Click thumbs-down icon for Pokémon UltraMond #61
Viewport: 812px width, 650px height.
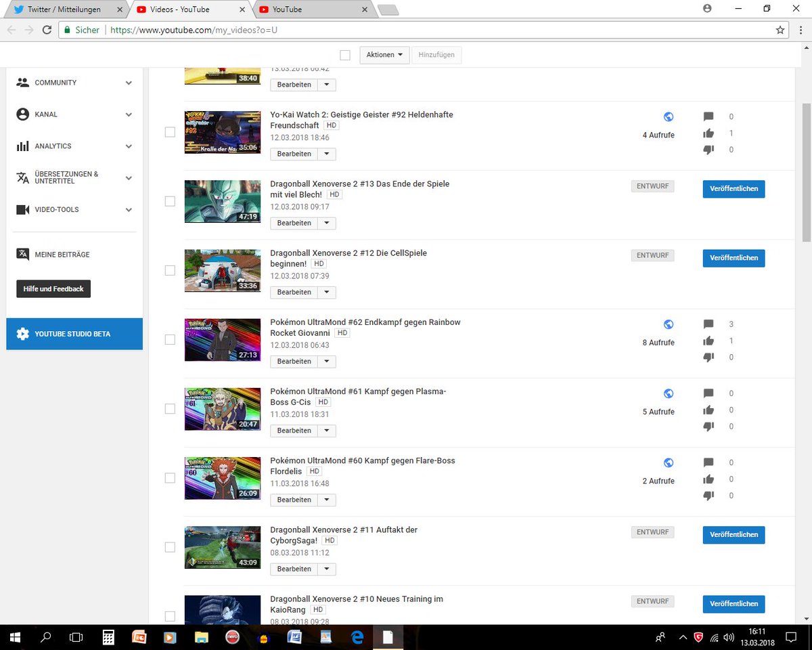[708, 427]
